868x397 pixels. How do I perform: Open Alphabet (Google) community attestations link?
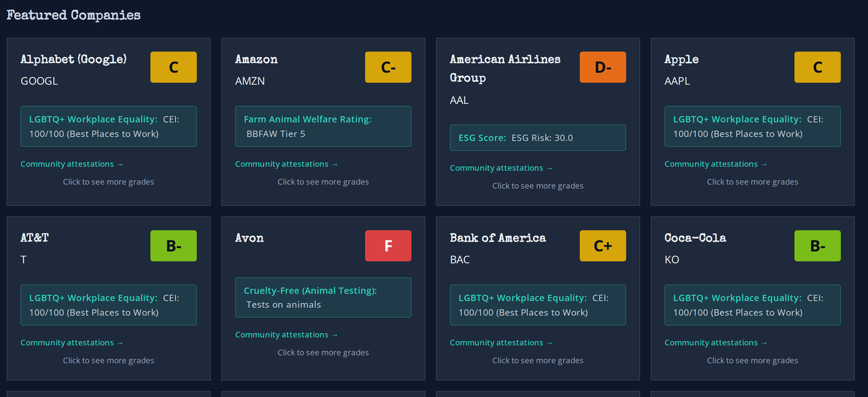[72, 164]
